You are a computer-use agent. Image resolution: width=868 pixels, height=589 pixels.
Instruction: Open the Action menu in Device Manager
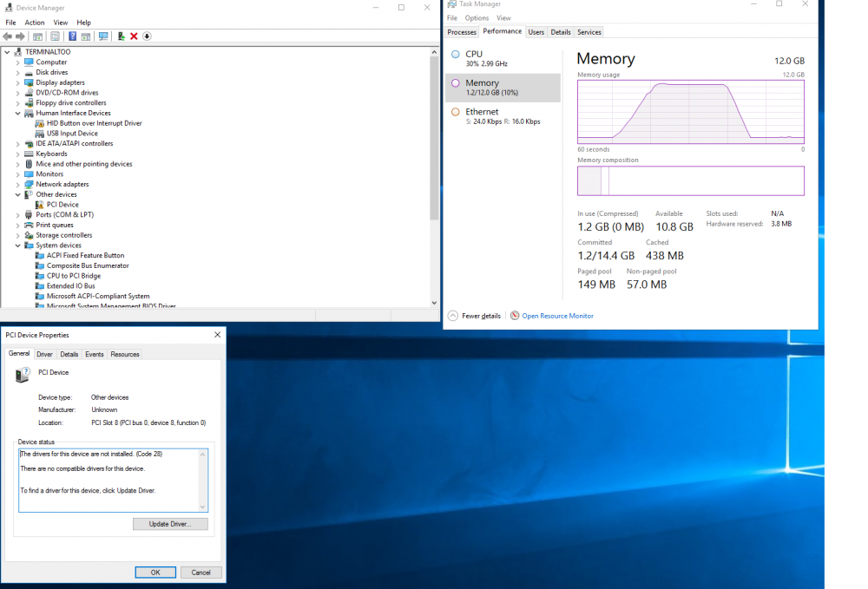[35, 23]
